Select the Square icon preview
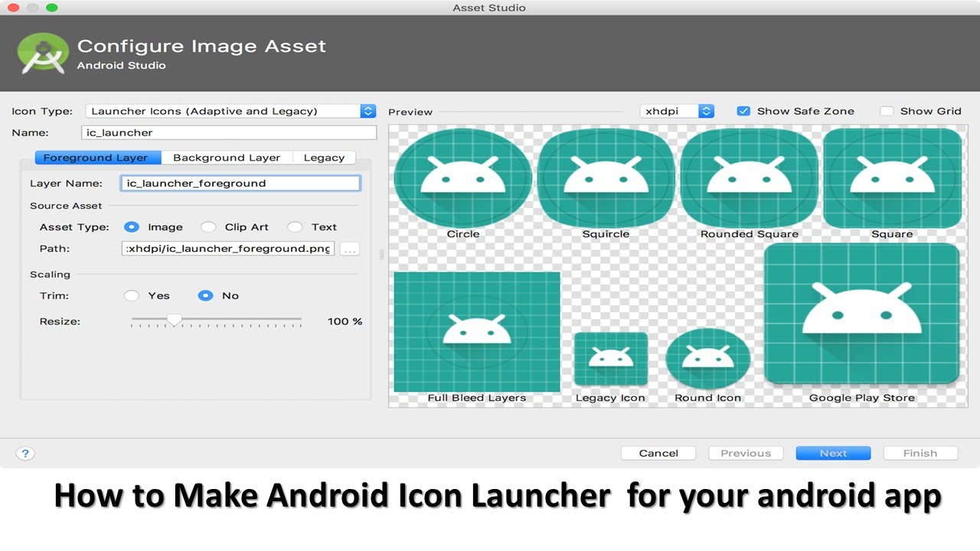Screen dimensions: 980x551 coord(892,178)
